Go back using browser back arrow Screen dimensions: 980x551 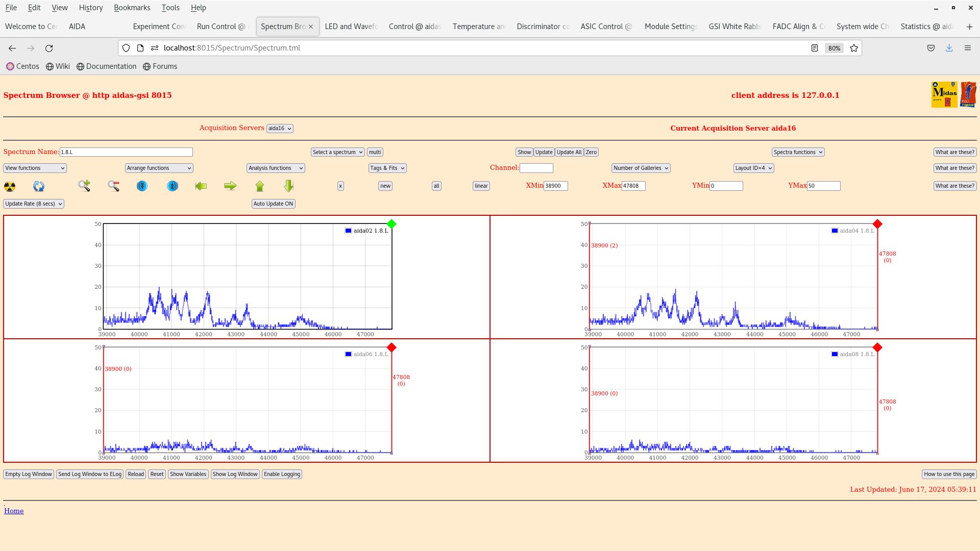12,48
